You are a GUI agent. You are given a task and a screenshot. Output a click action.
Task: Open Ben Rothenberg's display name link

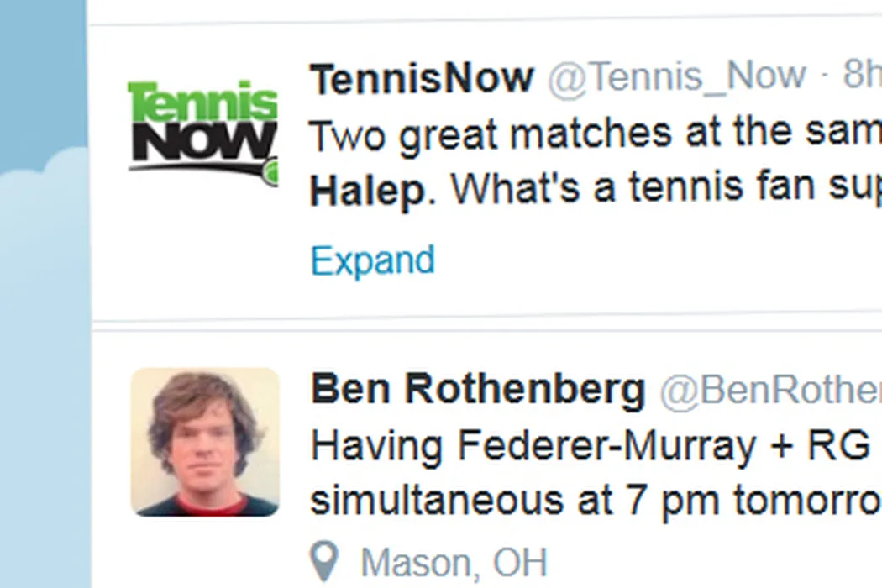(x=478, y=388)
